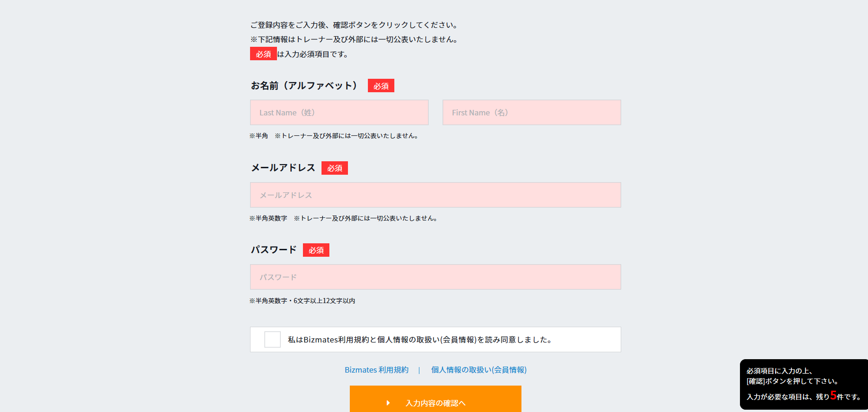Click the 必須 badge beside パスワード heading
The image size is (868, 412).
click(x=316, y=250)
